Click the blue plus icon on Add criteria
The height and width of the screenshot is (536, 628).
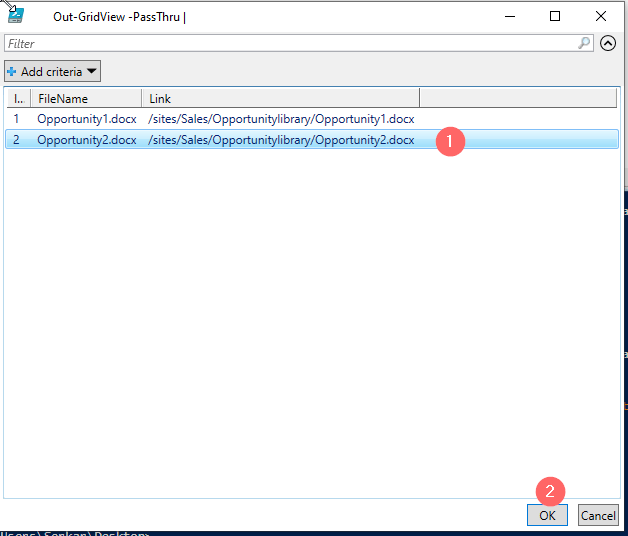(12, 72)
